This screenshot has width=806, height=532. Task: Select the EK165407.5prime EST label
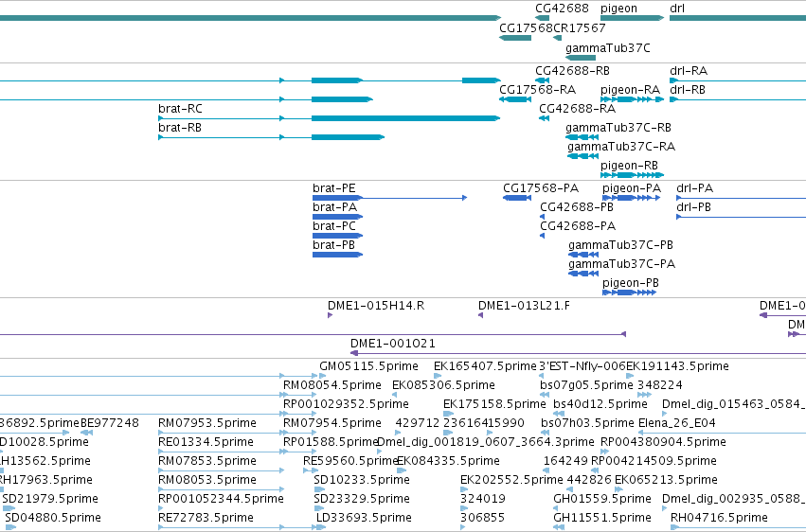(485, 366)
